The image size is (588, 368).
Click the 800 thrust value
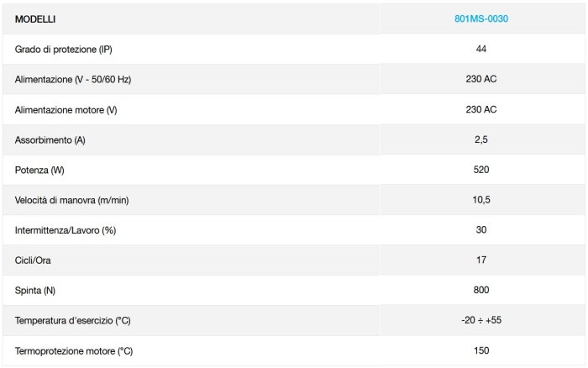[x=481, y=290]
